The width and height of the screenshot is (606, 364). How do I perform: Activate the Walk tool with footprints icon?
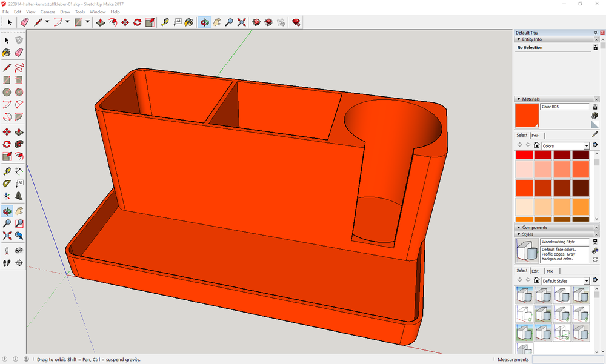[7, 263]
